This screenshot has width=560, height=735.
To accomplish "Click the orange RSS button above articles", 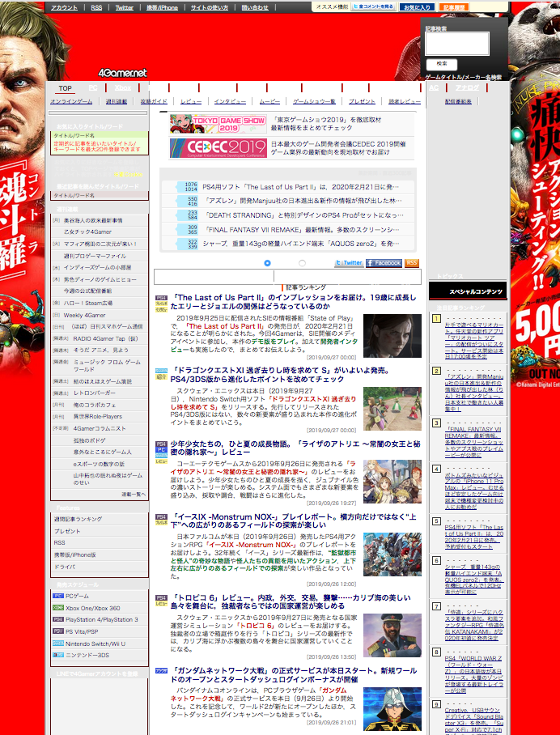I will click(411, 263).
